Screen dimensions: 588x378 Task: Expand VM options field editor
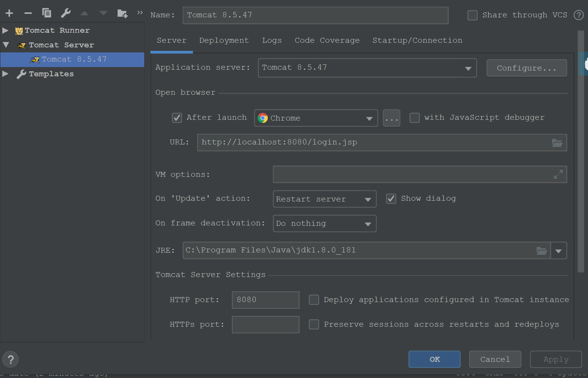pyautogui.click(x=558, y=175)
